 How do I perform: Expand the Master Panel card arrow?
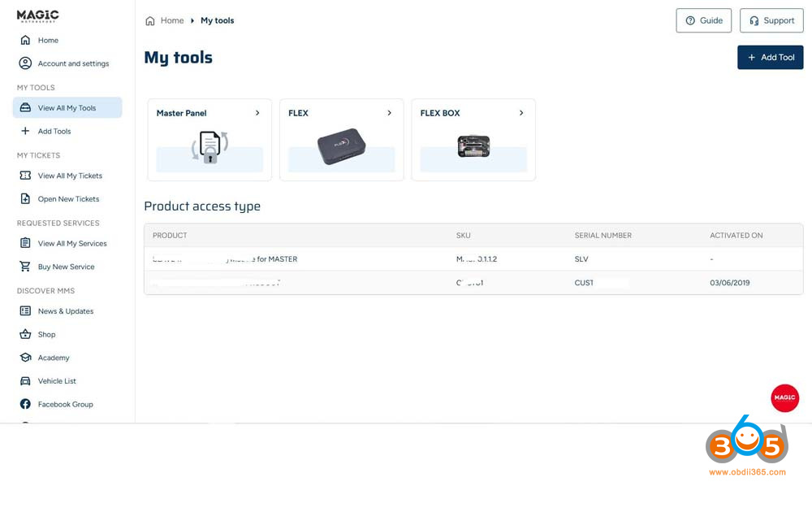pyautogui.click(x=257, y=113)
